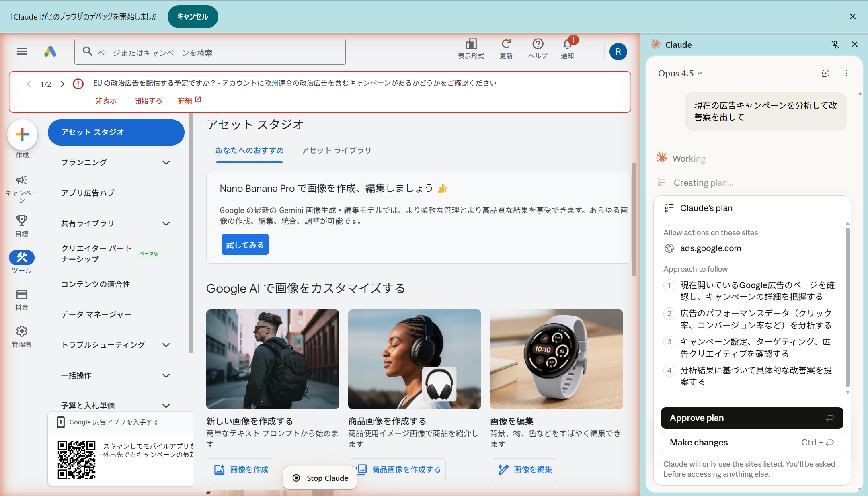
Task: Open the Opus 4.5 model dropdown
Action: [680, 74]
